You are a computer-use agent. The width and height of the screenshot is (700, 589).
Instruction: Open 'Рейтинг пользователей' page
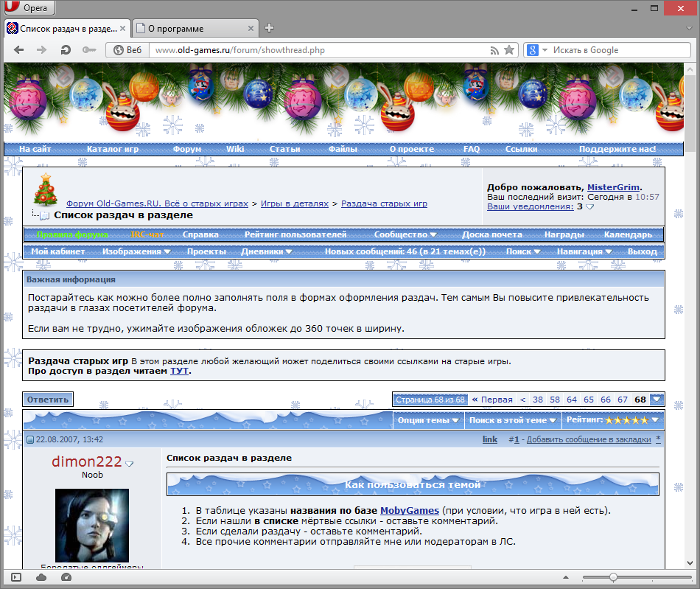[x=295, y=234]
